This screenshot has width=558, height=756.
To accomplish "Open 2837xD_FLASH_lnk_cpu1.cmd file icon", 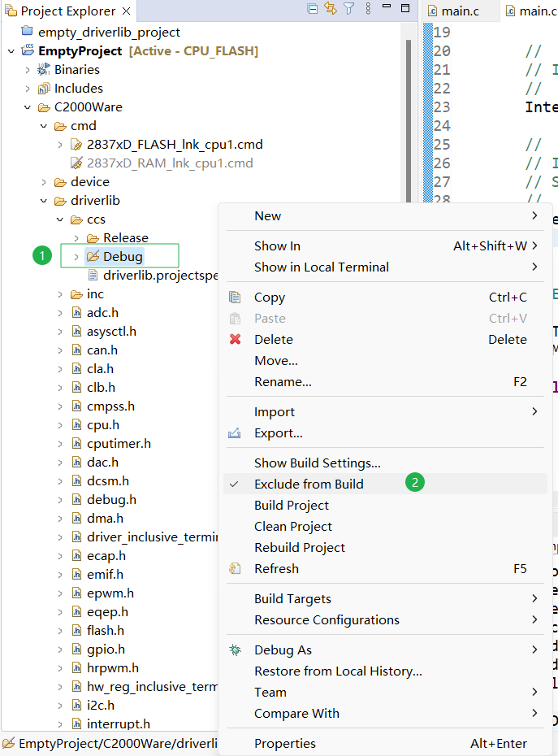I will 77,145.
